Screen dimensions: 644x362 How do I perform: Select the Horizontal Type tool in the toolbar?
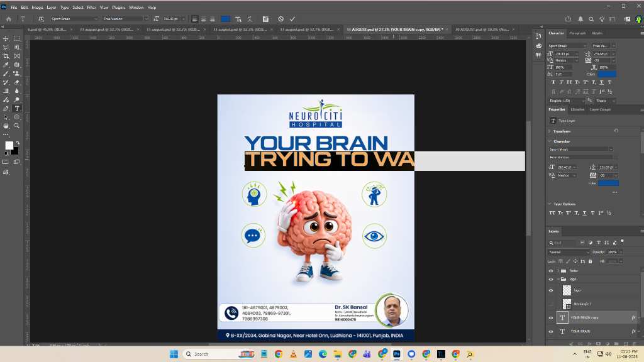(x=17, y=108)
